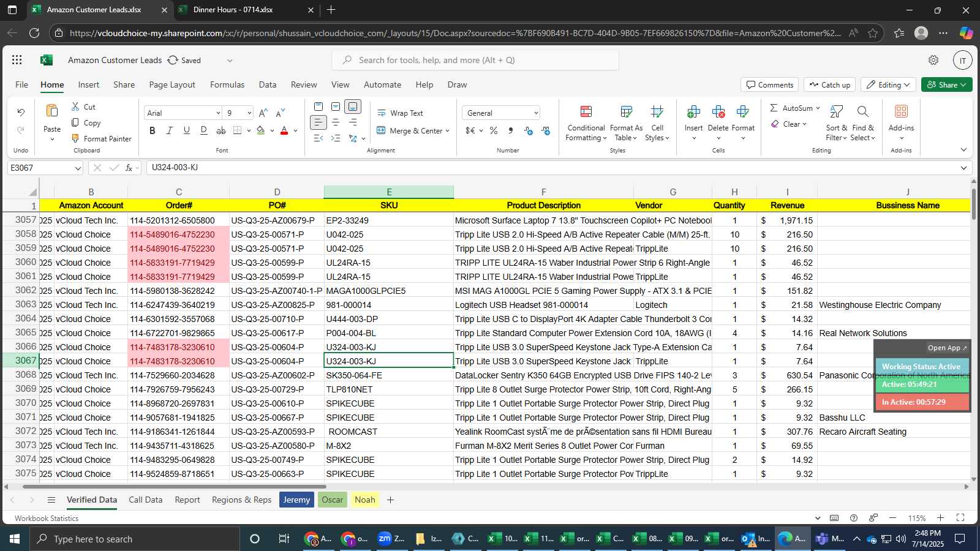Expand the Sort & Filter dropdown
The width and height of the screenshot is (980, 551).
coord(837,124)
